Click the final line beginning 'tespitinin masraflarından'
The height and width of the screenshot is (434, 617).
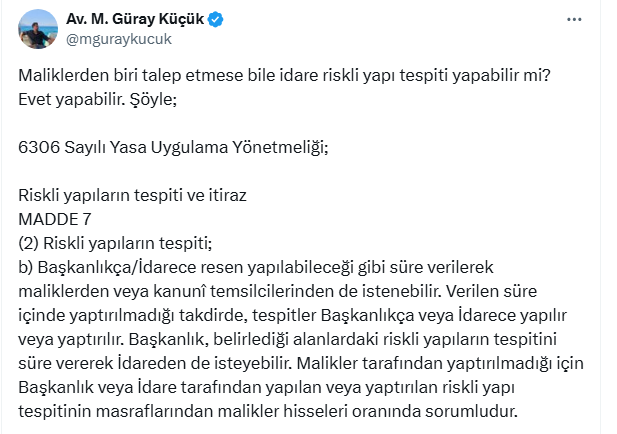click(270, 409)
